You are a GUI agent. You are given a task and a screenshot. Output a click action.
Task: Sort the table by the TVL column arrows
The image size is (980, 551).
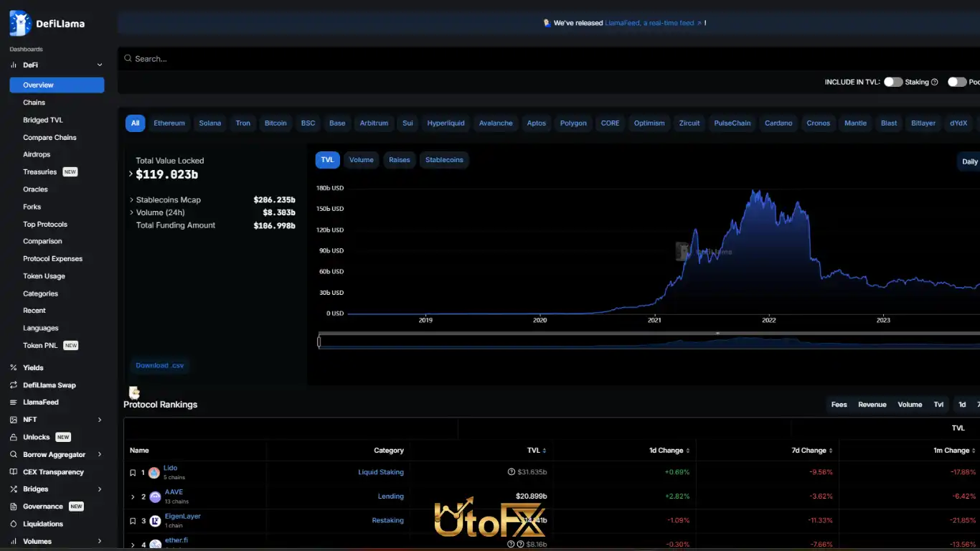(x=545, y=451)
